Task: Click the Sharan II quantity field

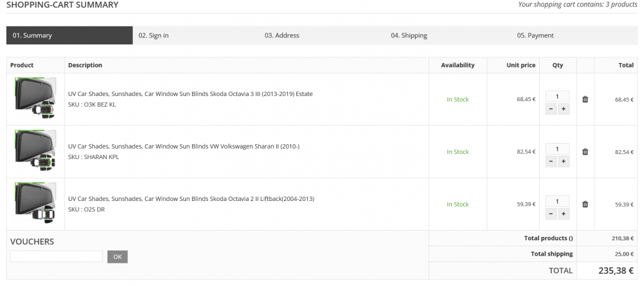Action: coord(557,149)
